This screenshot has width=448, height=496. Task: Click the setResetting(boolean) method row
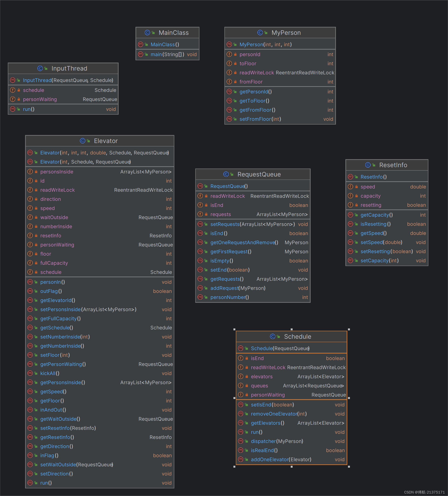click(387, 251)
